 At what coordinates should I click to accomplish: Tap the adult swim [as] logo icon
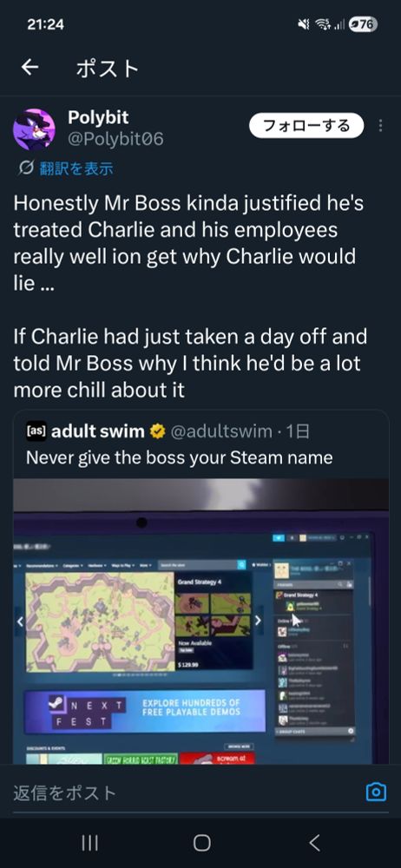(x=36, y=431)
